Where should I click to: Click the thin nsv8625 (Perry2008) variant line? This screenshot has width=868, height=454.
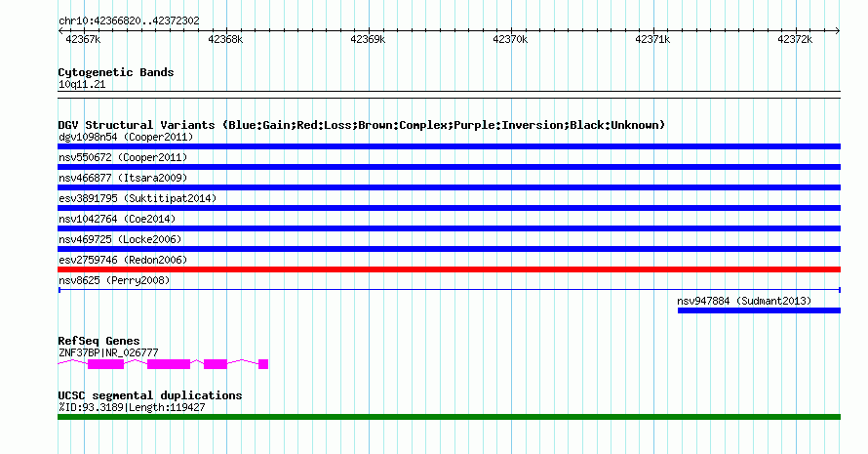tap(449, 290)
